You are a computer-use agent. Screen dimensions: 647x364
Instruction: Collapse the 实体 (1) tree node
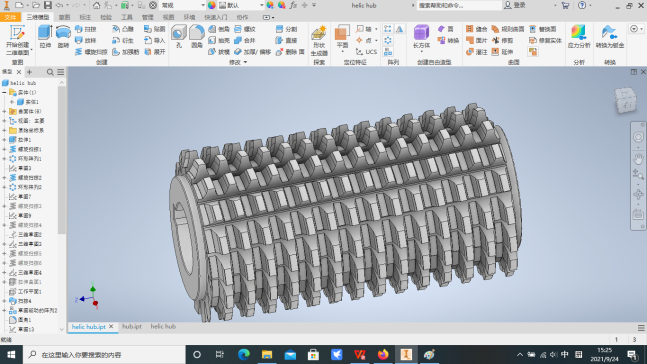click(5, 92)
